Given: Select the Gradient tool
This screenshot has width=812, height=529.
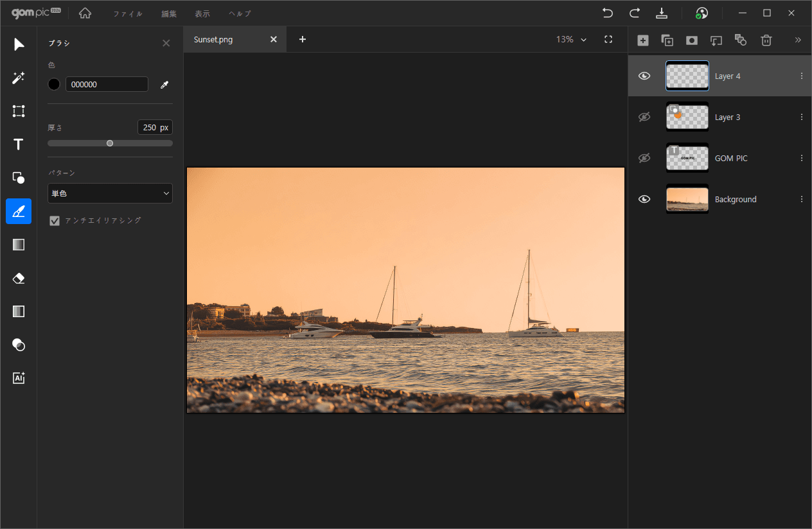Looking at the screenshot, I should point(19,245).
